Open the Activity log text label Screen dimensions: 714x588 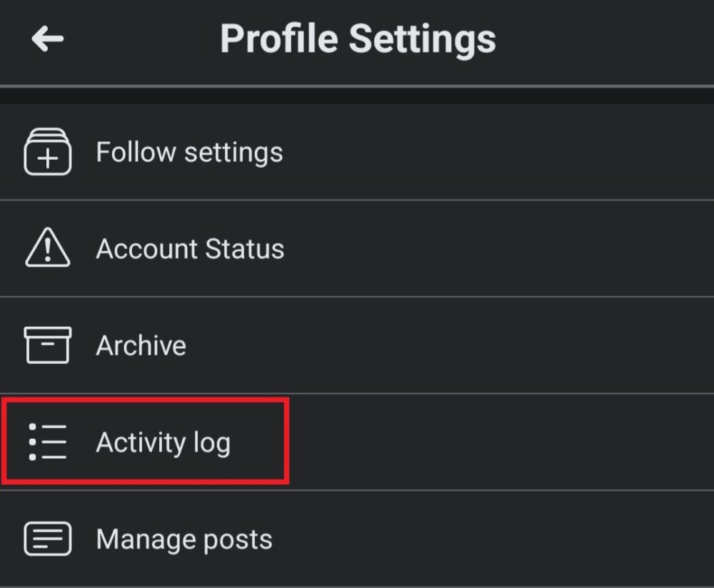[x=164, y=442]
